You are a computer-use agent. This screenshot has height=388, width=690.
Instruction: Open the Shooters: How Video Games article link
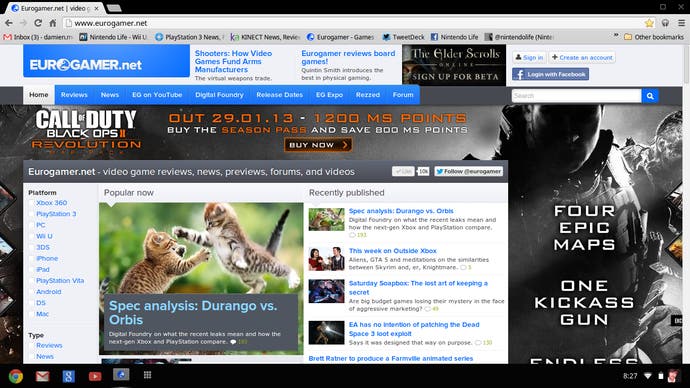click(233, 61)
